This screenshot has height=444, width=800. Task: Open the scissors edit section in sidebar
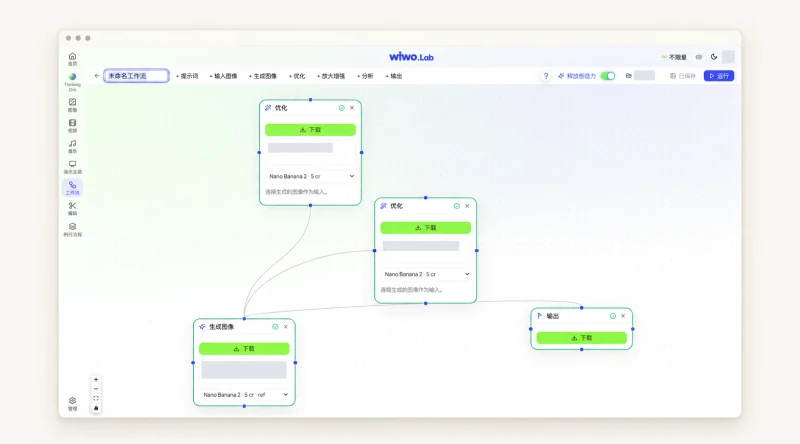click(72, 208)
